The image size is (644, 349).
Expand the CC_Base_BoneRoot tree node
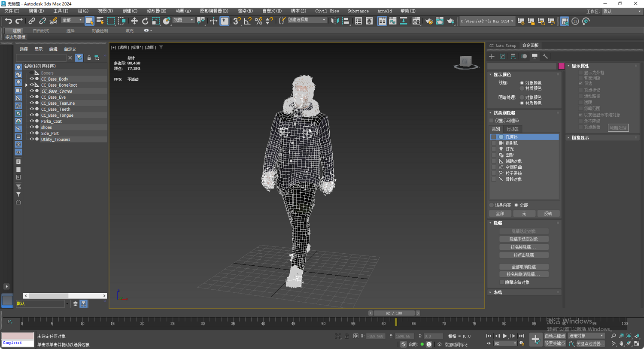[x=27, y=85]
